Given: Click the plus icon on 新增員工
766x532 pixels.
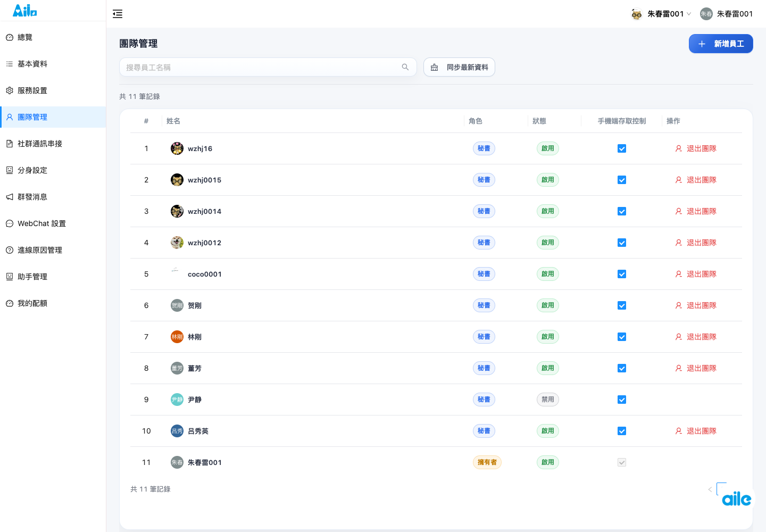Looking at the screenshot, I should pos(702,44).
